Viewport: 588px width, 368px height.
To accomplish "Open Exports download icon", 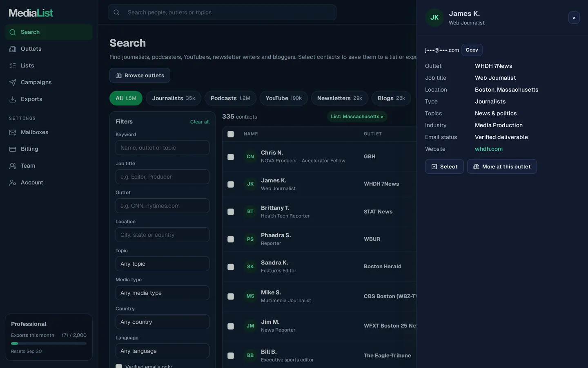I will point(13,99).
